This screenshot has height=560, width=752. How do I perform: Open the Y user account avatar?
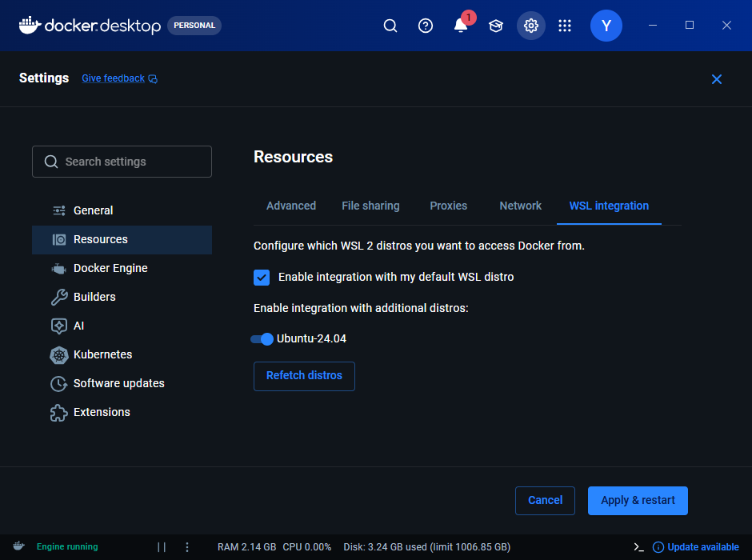tap(606, 26)
